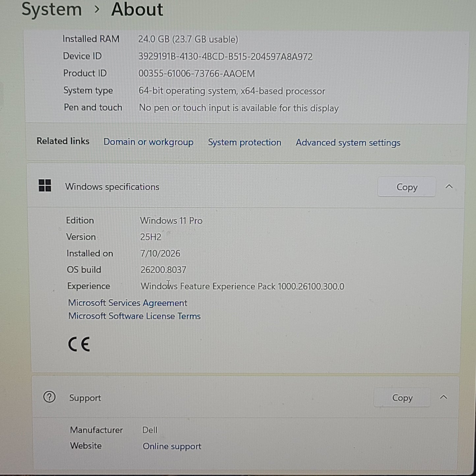Click the Manufacturer label
Screen dimensions: 476x476
click(x=97, y=430)
